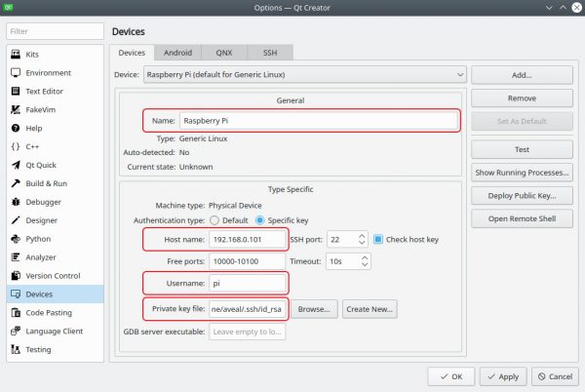The height and width of the screenshot is (392, 585).
Task: Click Deploy Public Key... button
Action: [522, 195]
